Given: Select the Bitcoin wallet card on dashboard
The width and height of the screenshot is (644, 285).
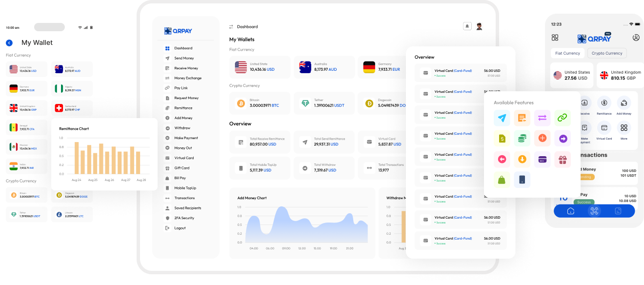Looking at the screenshot, I should (x=259, y=103).
